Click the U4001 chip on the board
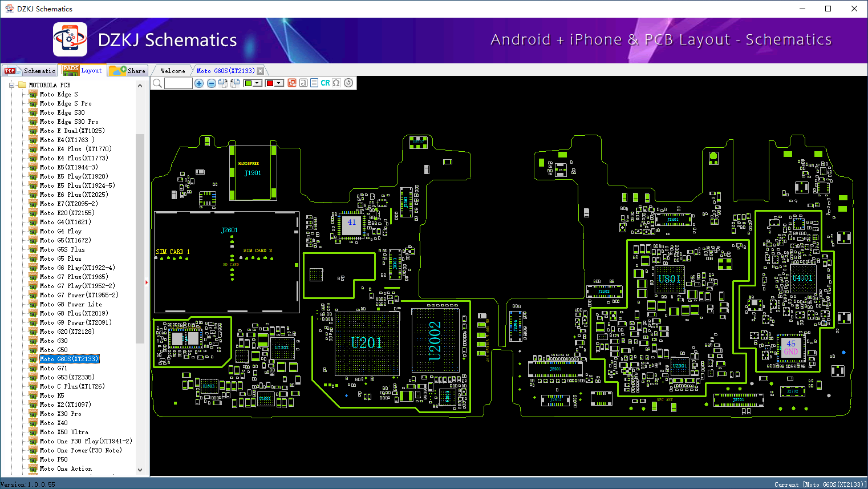 [802, 278]
